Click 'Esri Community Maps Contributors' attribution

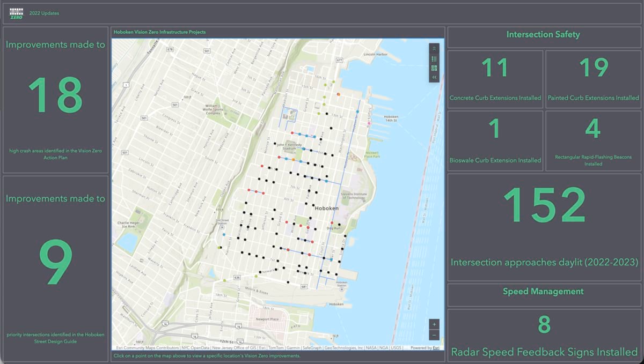148,348
